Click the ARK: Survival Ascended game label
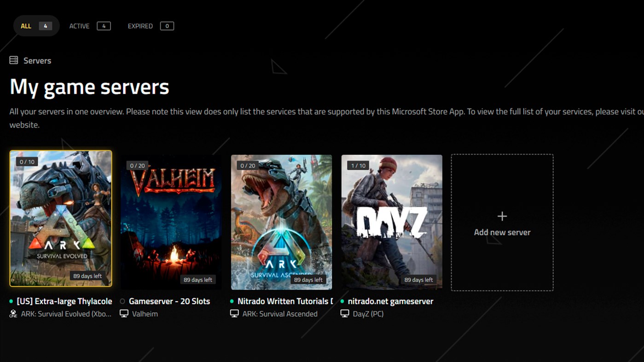Image resolution: width=644 pixels, height=362 pixels. tap(280, 314)
